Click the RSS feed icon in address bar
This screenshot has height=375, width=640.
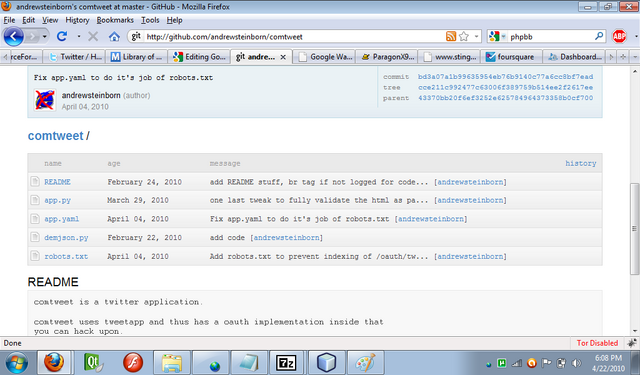click(451, 36)
